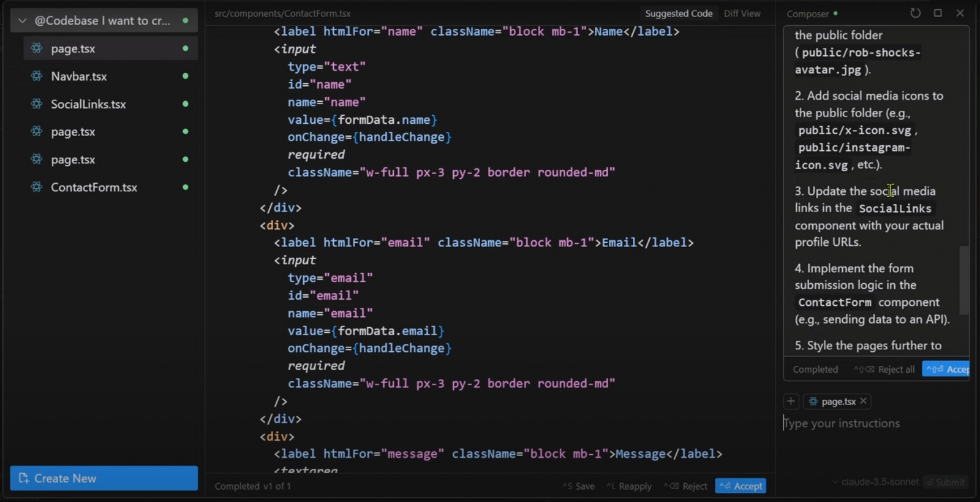980x502 pixels.
Task: Collapse the @Codebase composer session chevron
Action: (x=23, y=21)
